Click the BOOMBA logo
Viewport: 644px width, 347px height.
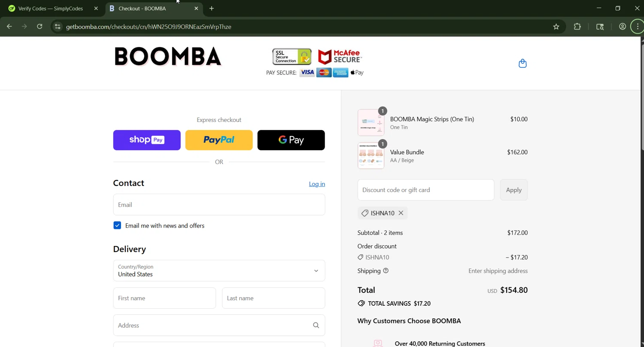coord(168,57)
